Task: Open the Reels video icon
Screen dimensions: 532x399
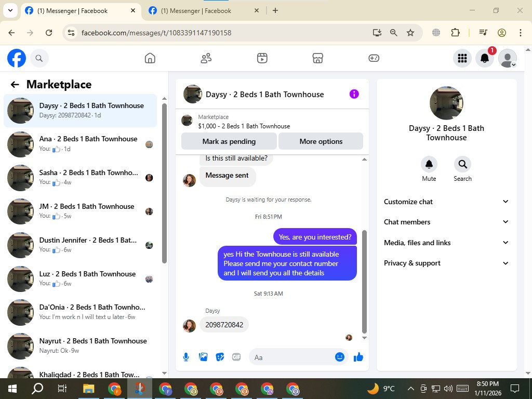Action: (x=262, y=58)
